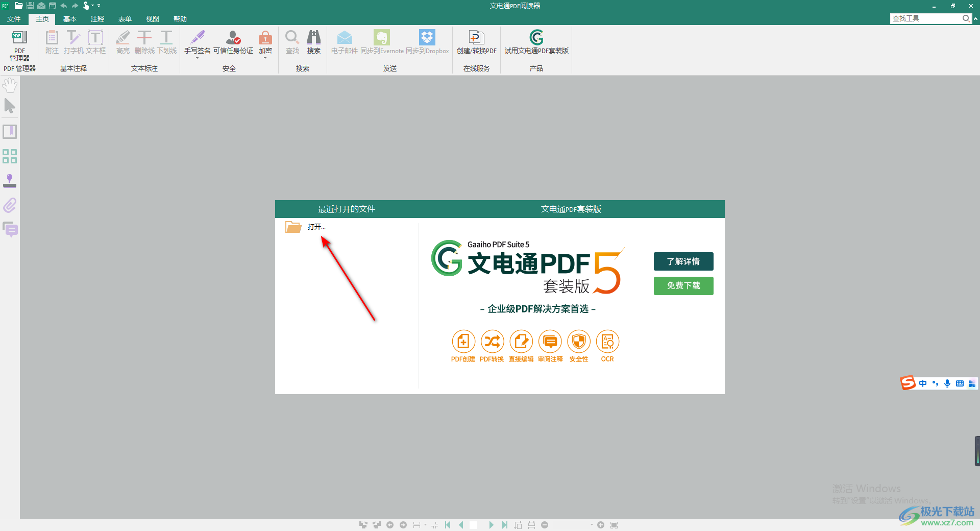Select the 文本框 (text box) tool
The image size is (980, 531).
pos(95,42)
